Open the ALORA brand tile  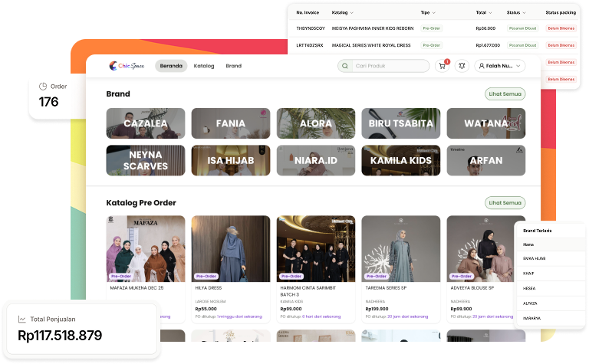(316, 123)
